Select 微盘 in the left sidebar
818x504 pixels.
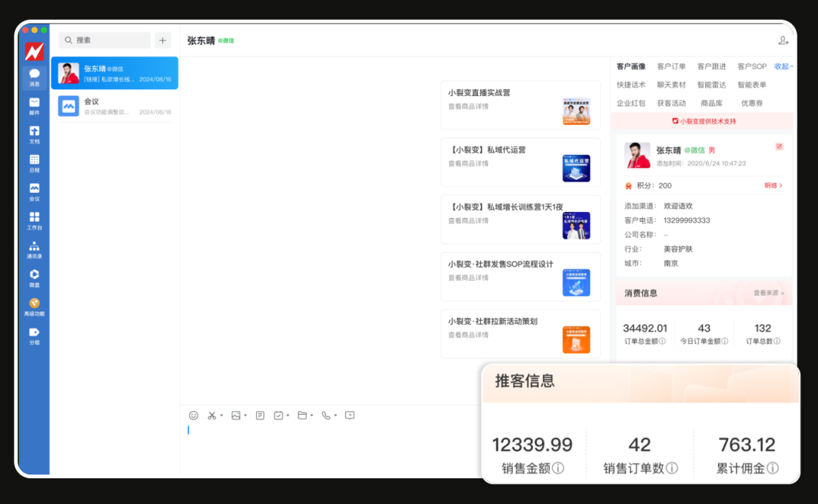(33, 279)
